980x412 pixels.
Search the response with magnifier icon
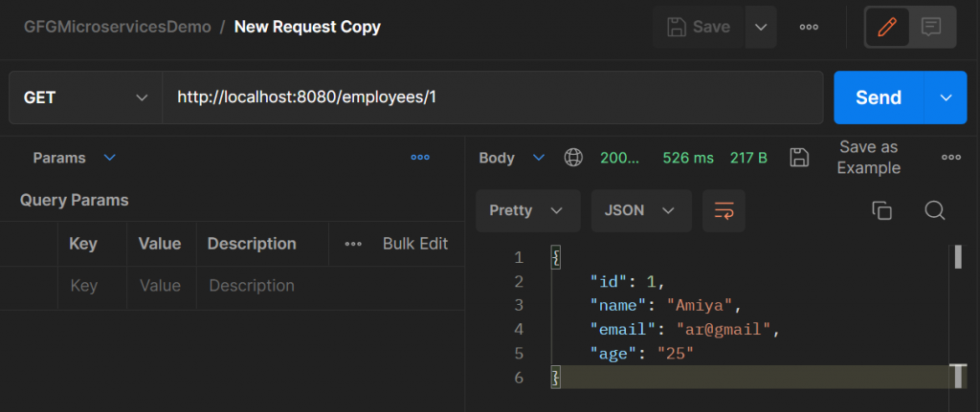point(935,210)
